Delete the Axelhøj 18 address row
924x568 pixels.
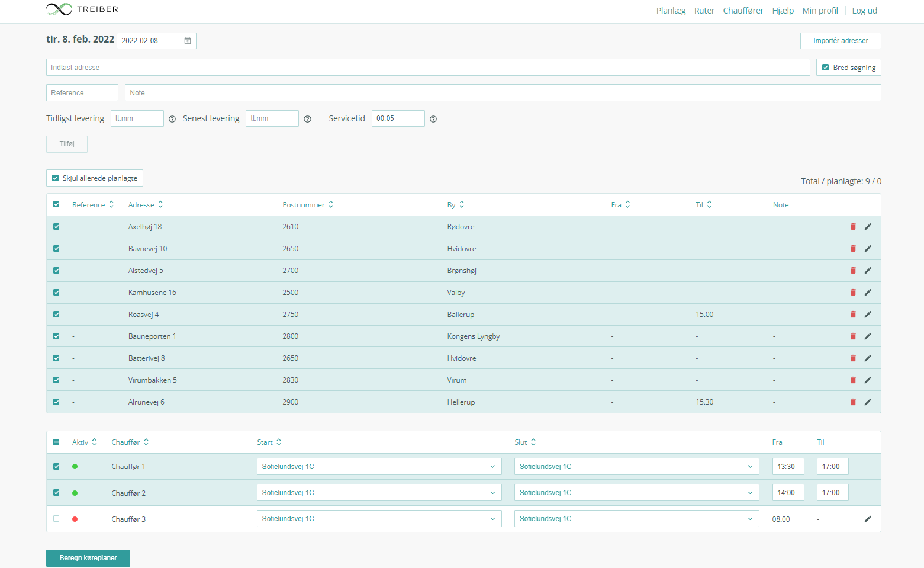click(x=853, y=227)
